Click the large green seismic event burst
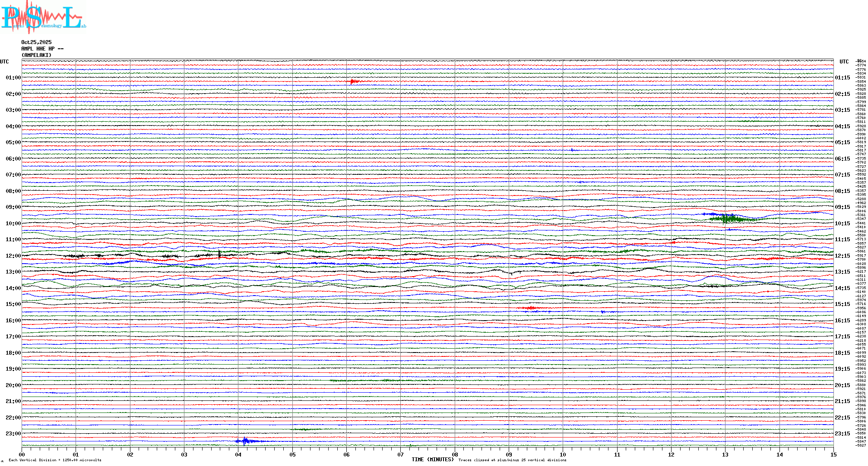The image size is (868, 466). [729, 219]
